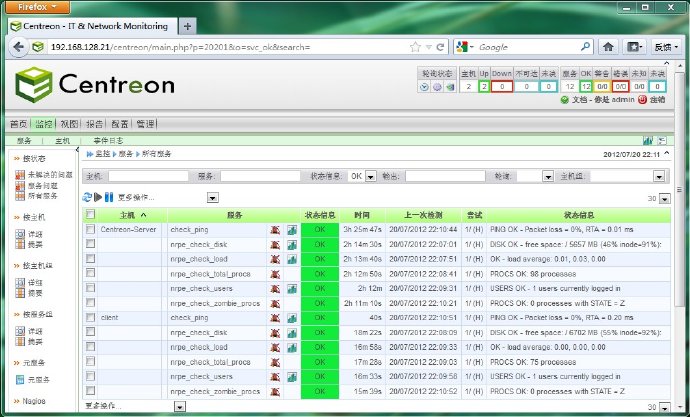Open the Firefox home page icon
Screen dimensions: 690x417
tap(608, 47)
